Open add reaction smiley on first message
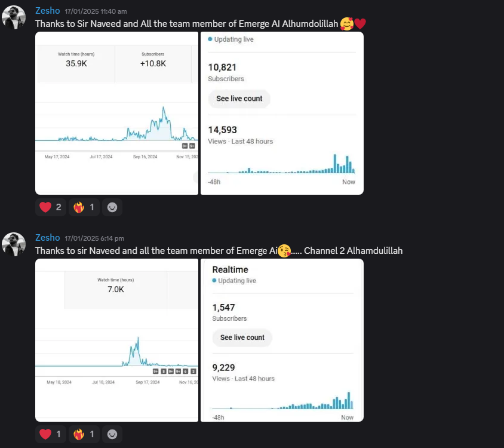This screenshot has height=448, width=504. (112, 207)
